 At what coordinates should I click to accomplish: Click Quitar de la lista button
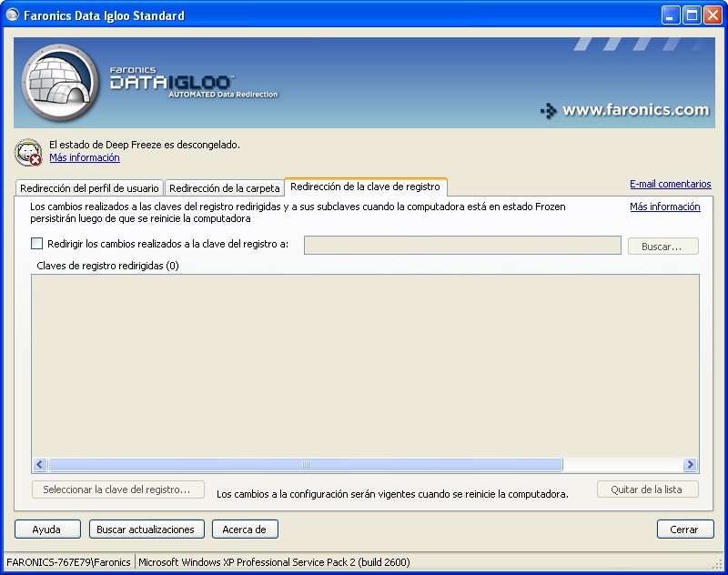647,489
